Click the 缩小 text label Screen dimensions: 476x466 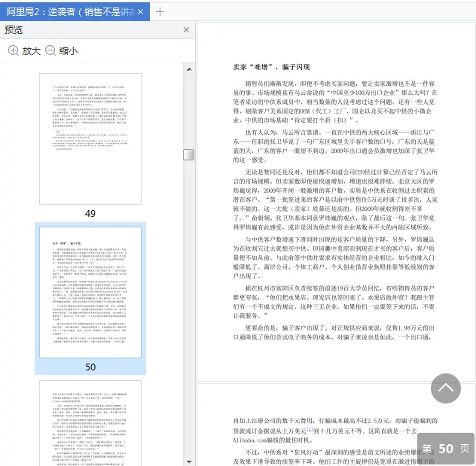(69, 50)
